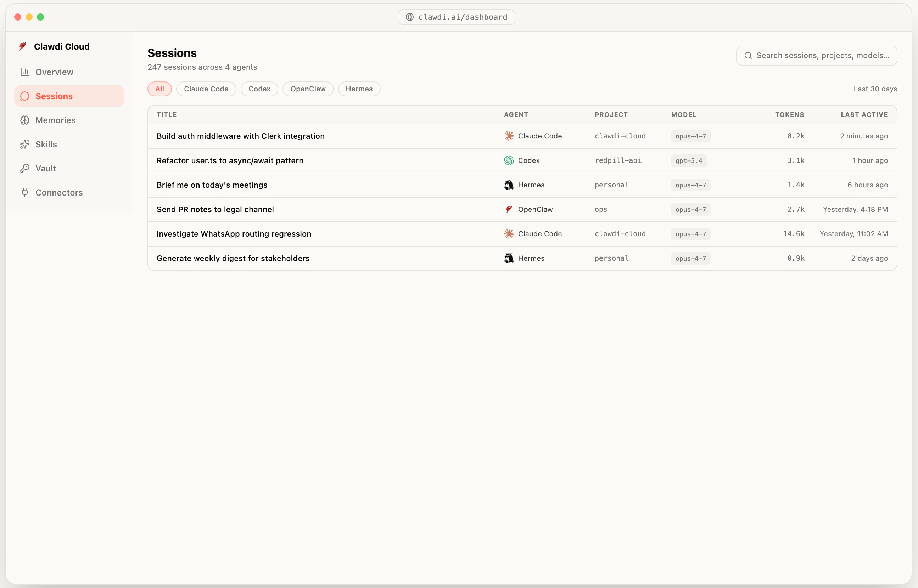Open the Vault section
Viewport: 918px width, 588px height.
(x=45, y=168)
